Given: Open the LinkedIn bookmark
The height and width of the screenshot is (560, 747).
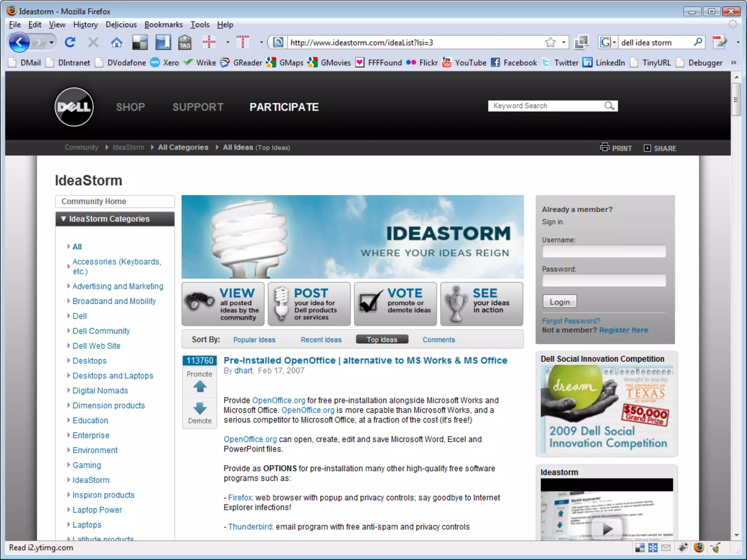Looking at the screenshot, I should [x=604, y=63].
